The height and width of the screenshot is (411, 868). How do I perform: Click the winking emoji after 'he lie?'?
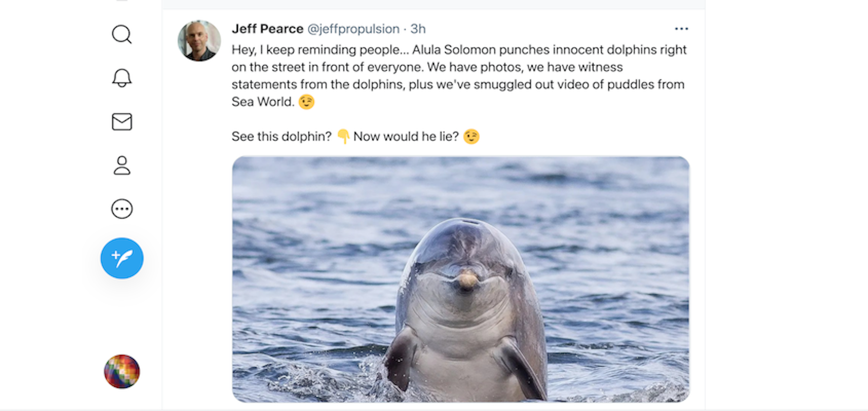[471, 137]
